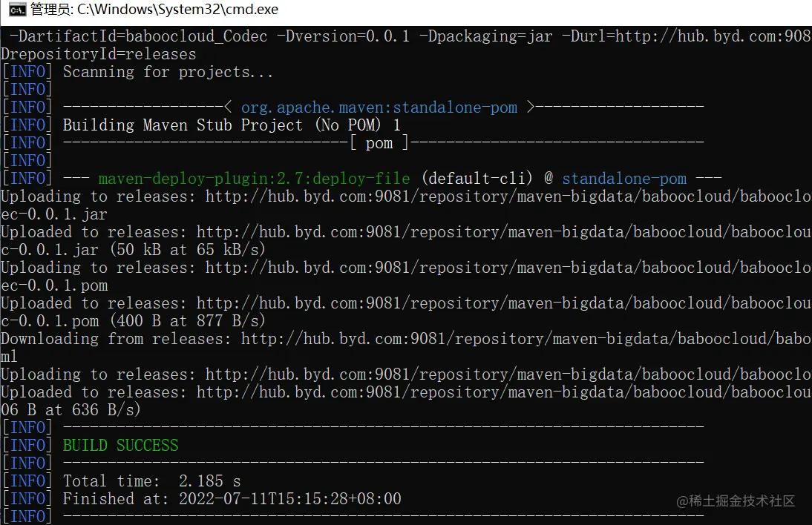Click the BUILD SUCCESS message

pos(121,446)
